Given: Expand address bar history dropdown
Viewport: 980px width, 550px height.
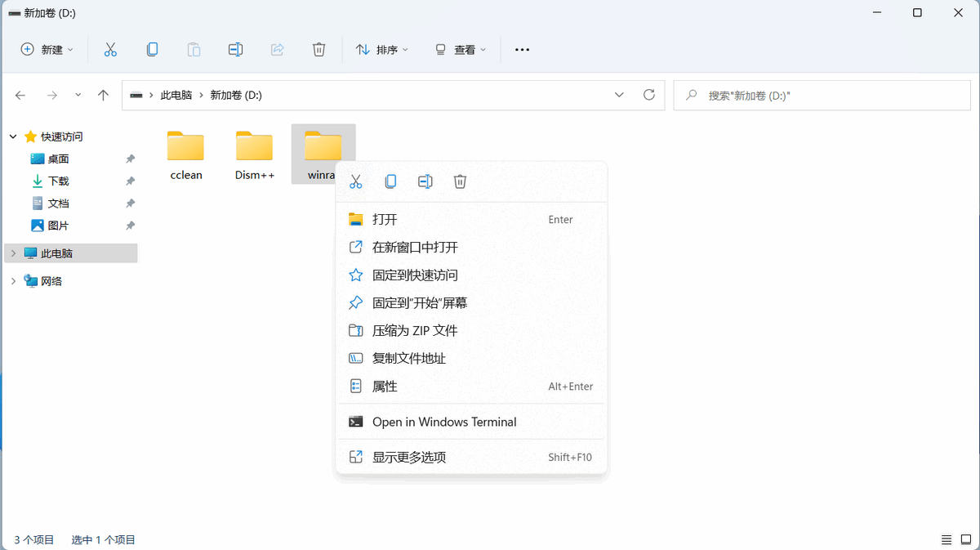Looking at the screenshot, I should pyautogui.click(x=620, y=95).
